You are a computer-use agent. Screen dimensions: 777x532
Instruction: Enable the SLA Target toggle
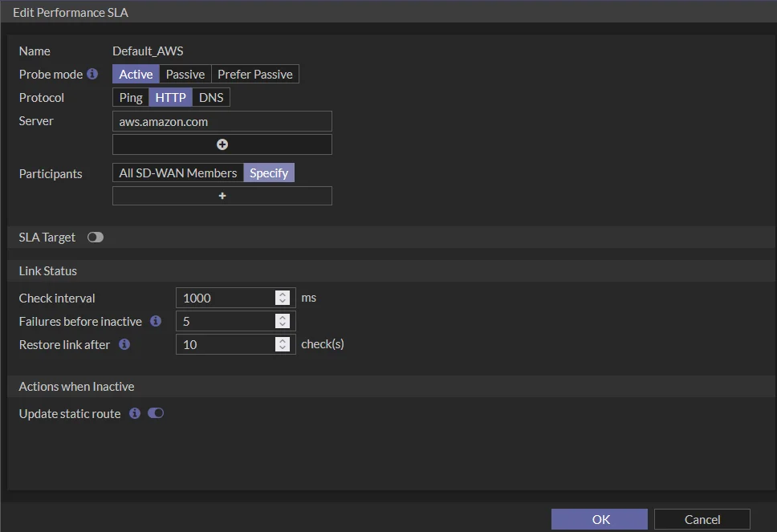(x=96, y=238)
